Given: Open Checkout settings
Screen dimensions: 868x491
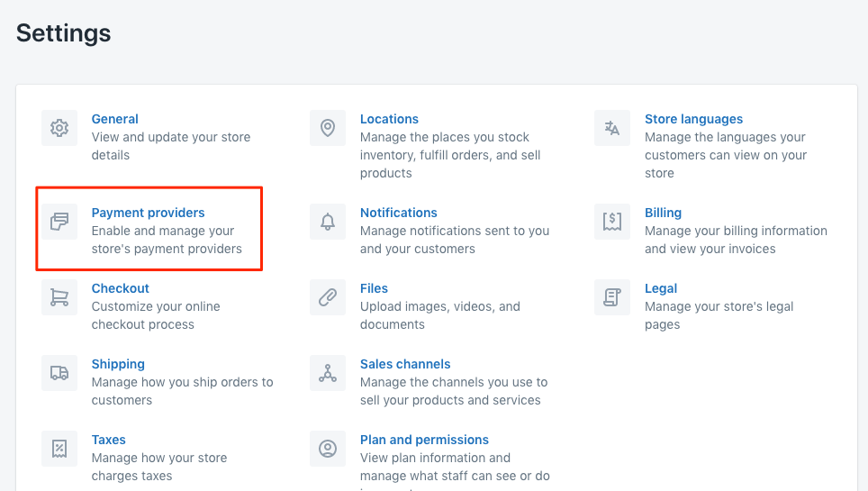Looking at the screenshot, I should click(x=120, y=288).
